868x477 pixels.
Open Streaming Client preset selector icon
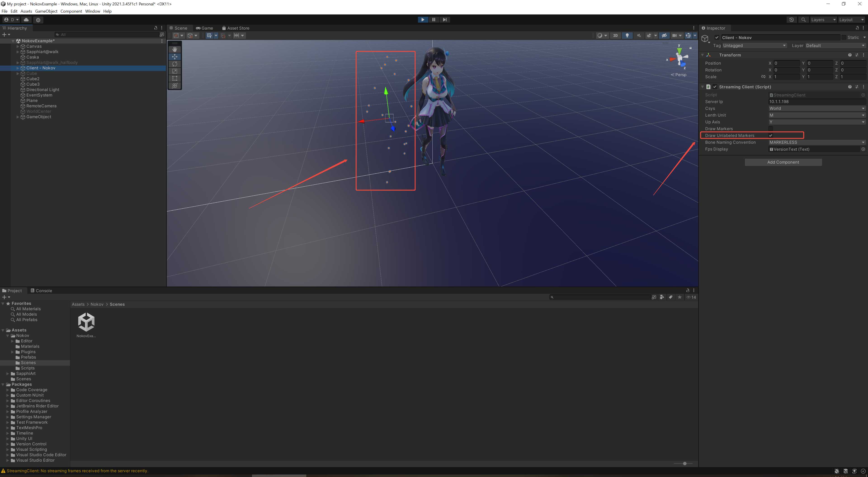[857, 87]
